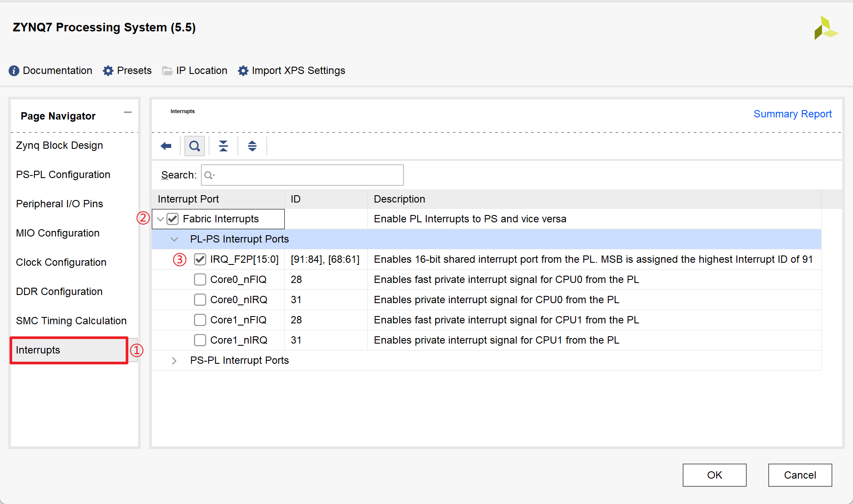Click 'Enables 16-bit shared interrupt port' description

593,259
